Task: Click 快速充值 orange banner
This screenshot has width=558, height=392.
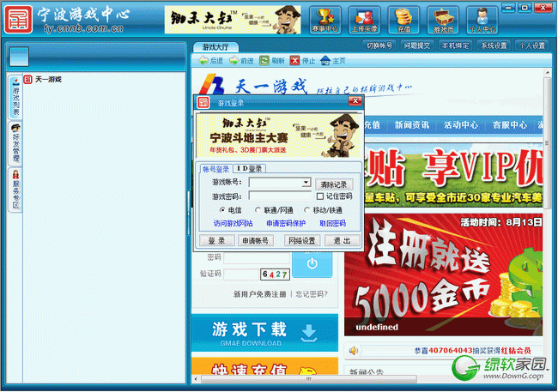Action: click(264, 366)
